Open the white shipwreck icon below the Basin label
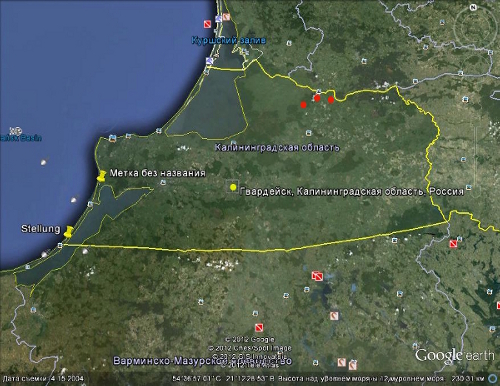 click(x=43, y=162)
